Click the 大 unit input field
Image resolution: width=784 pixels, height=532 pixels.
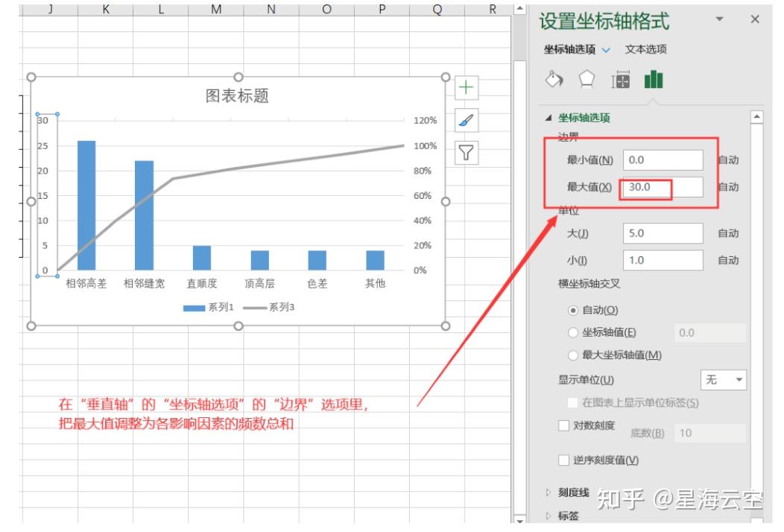click(x=663, y=233)
